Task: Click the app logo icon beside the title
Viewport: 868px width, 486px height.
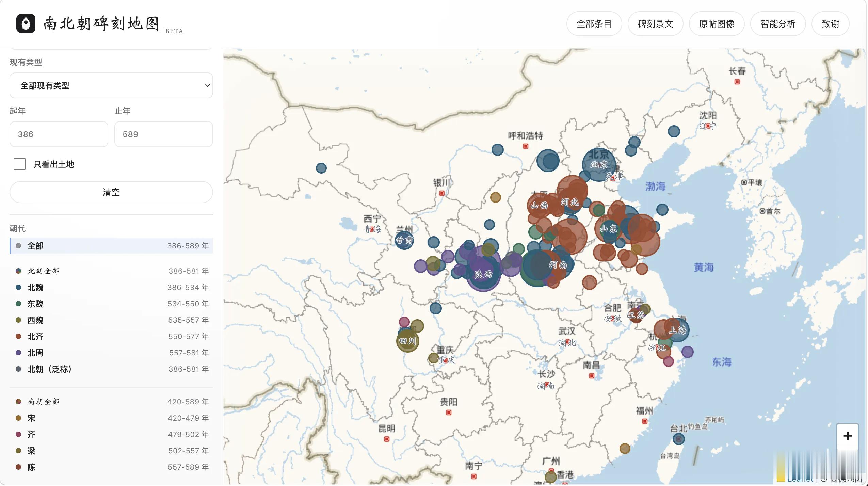Action: pyautogui.click(x=26, y=23)
